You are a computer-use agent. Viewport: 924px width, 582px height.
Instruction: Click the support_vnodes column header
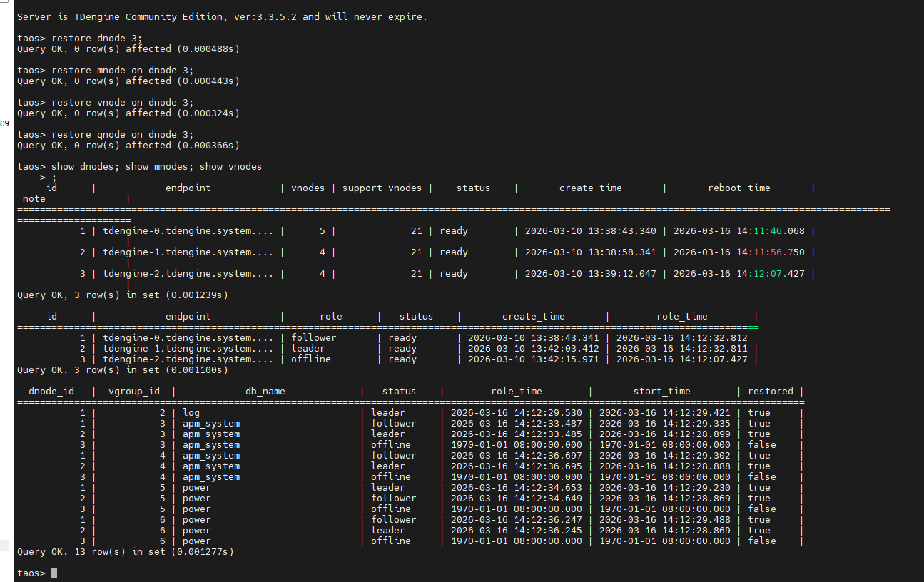(381, 188)
